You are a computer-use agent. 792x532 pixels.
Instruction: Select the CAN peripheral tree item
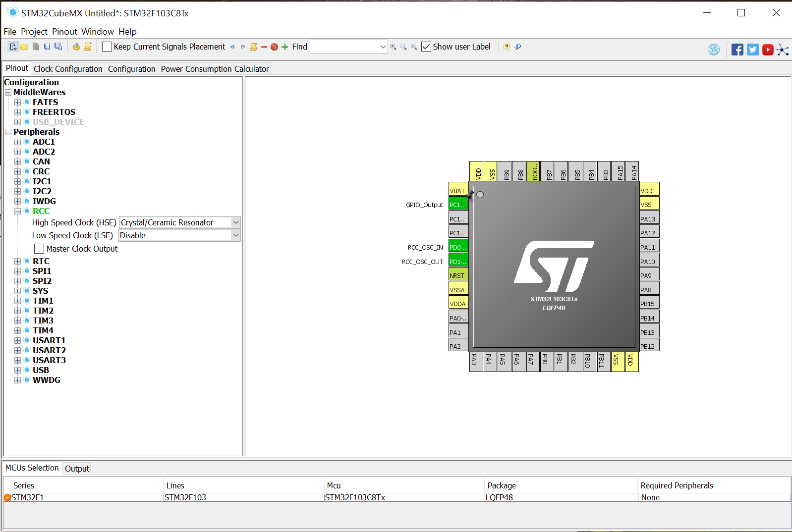point(41,161)
